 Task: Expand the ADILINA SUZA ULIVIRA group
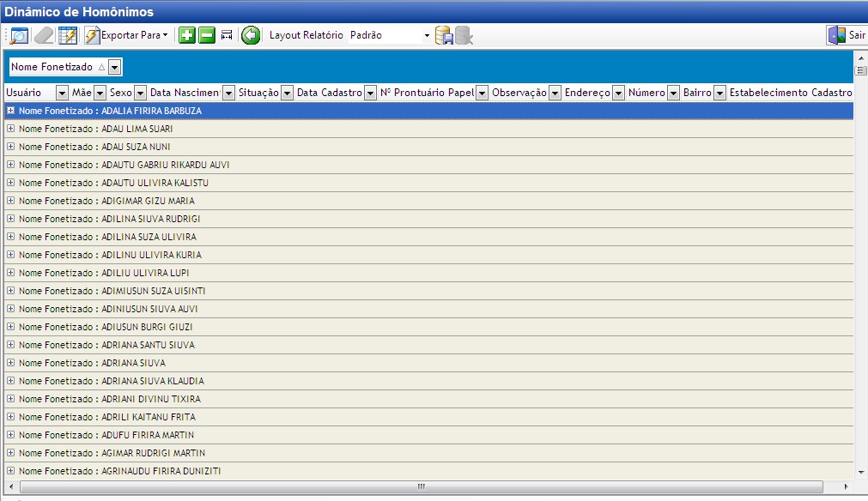(x=10, y=237)
